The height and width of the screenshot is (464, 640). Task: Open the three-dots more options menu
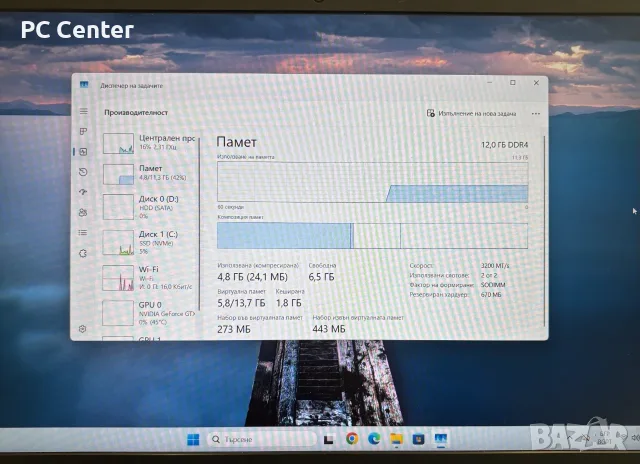tap(536, 113)
